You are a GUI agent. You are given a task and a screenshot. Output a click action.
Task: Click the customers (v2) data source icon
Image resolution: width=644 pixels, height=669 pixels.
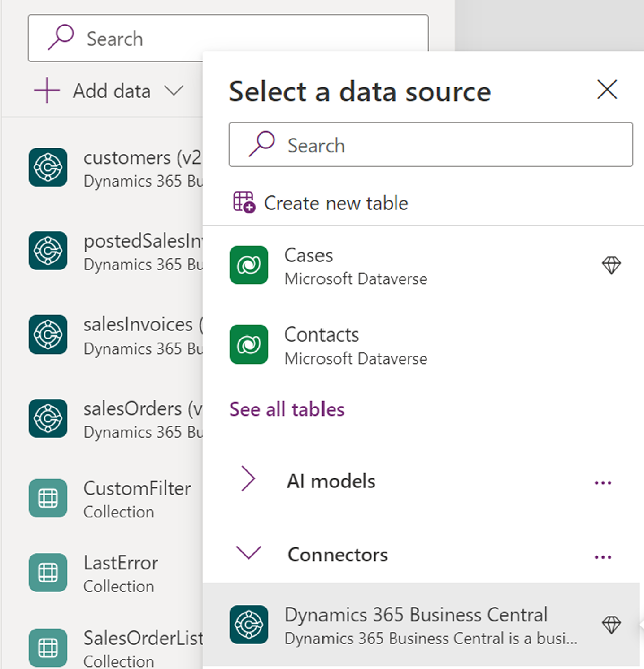[48, 167]
